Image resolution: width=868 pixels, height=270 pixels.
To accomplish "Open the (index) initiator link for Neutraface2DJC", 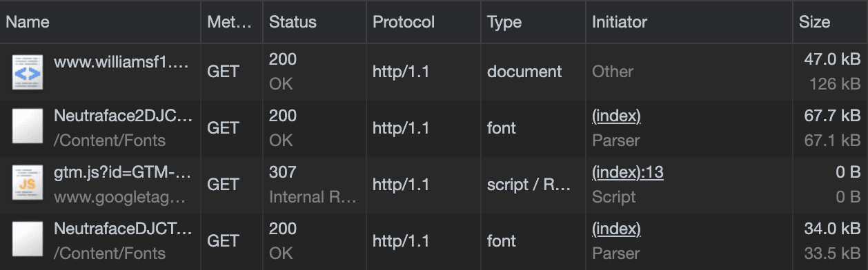I will 616,116.
